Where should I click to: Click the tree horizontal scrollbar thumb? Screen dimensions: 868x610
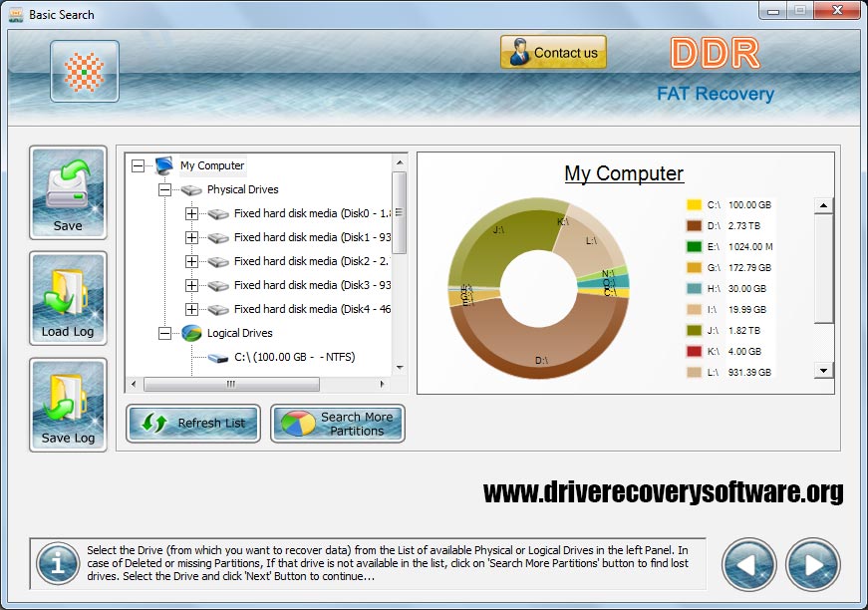coord(231,384)
